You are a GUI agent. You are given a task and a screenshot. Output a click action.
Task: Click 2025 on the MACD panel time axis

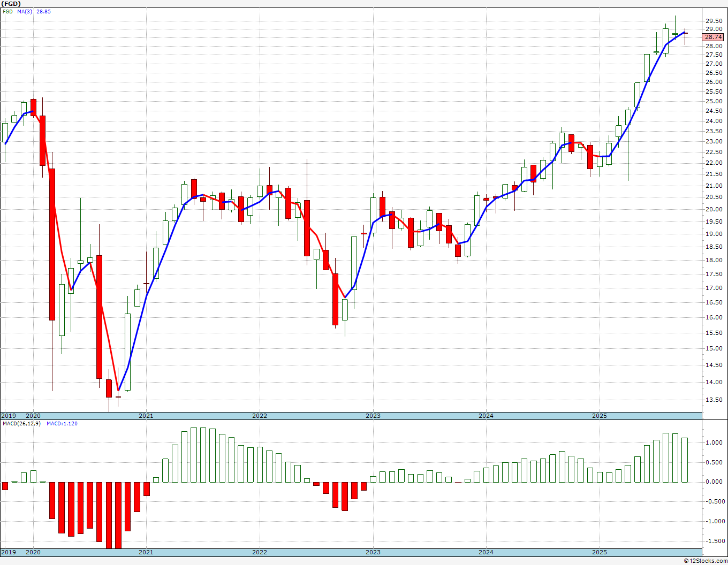600,552
